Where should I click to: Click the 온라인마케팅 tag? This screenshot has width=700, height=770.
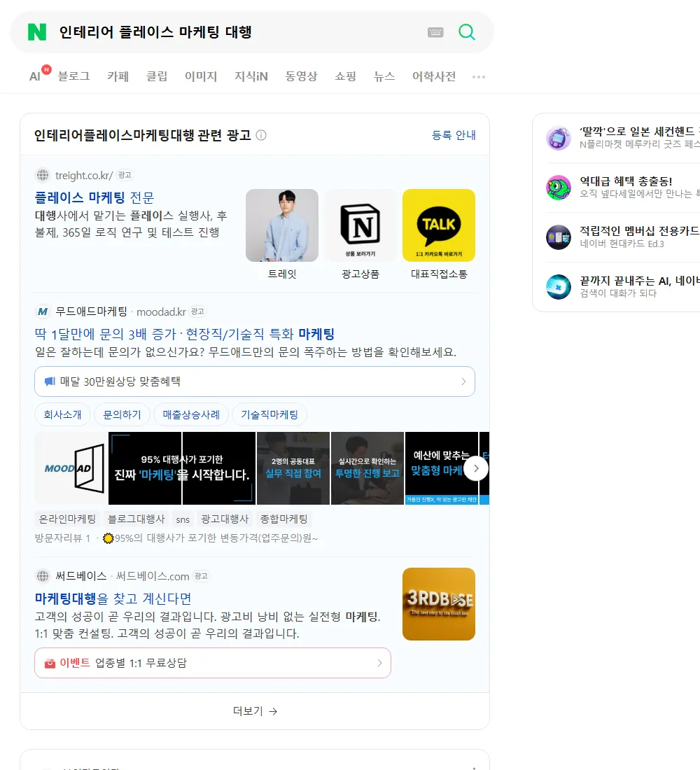(67, 519)
